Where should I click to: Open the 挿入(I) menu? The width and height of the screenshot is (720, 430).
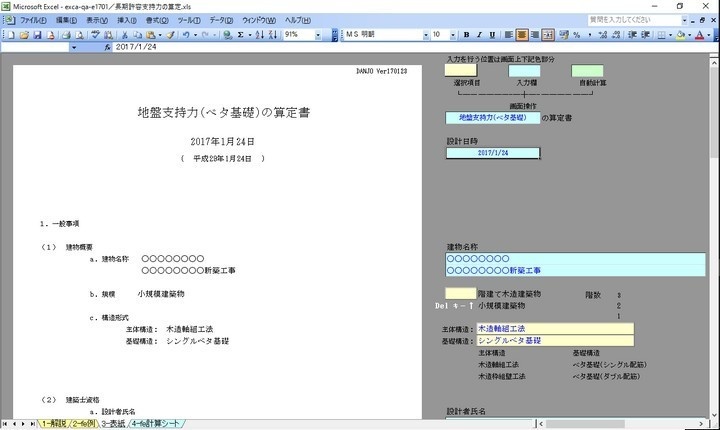127,20
